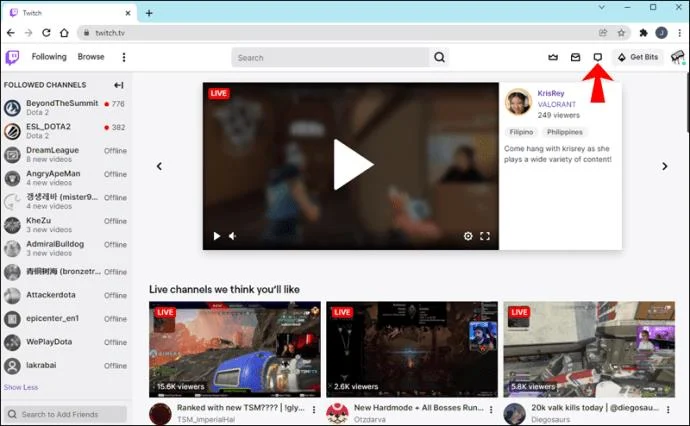Open Prime Loot crown icon
Viewport: 690px width, 426px height.
(553, 57)
